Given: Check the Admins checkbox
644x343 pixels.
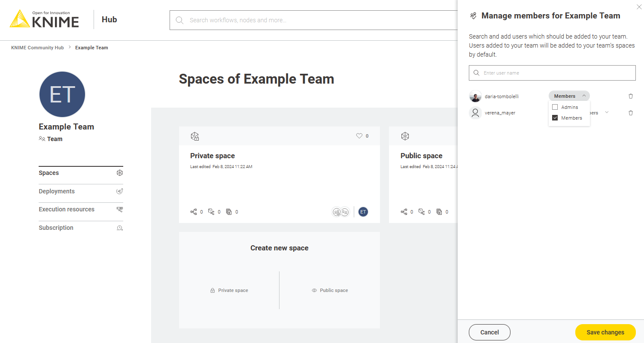Looking at the screenshot, I should click(555, 107).
